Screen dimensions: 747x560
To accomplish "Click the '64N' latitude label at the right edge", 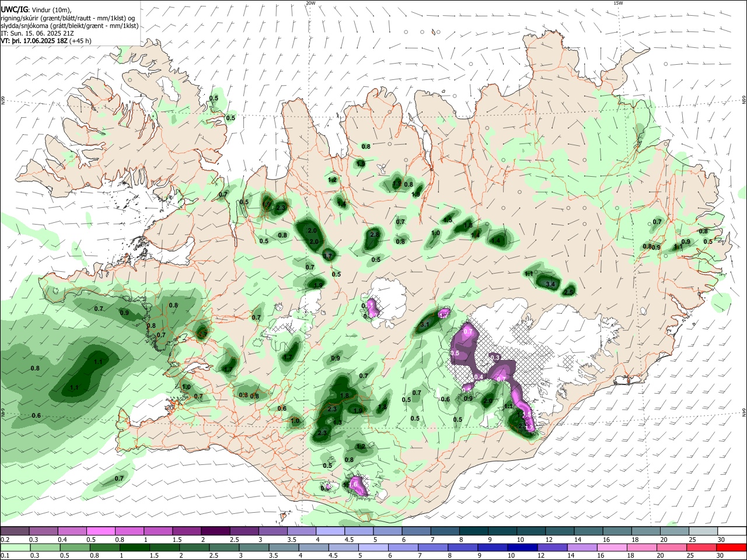I will [x=744, y=412].
